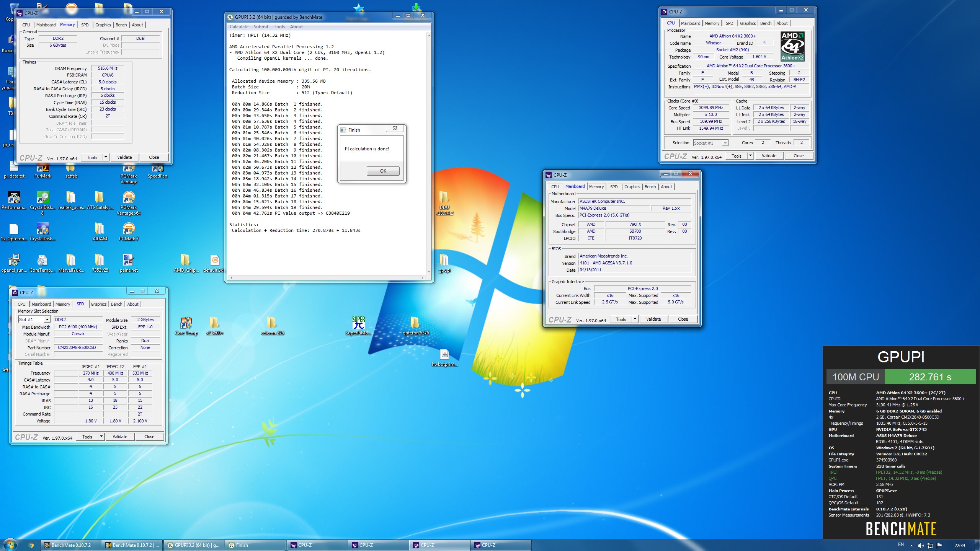Open Tools dropdown arrow in CPU tab CPU-Z window
The width and height of the screenshot is (980, 551).
coord(750,156)
